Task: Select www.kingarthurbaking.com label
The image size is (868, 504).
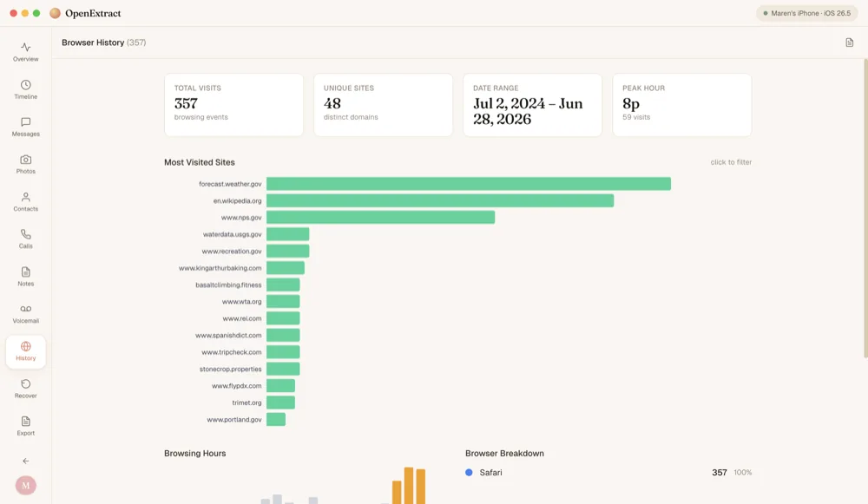Action: pyautogui.click(x=220, y=268)
